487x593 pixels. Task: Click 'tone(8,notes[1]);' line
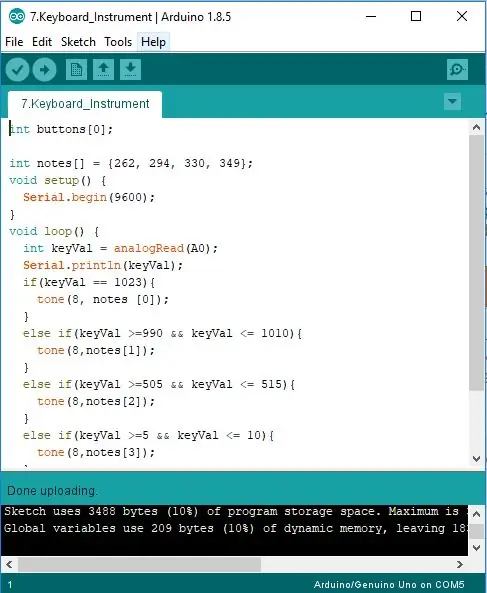point(96,351)
